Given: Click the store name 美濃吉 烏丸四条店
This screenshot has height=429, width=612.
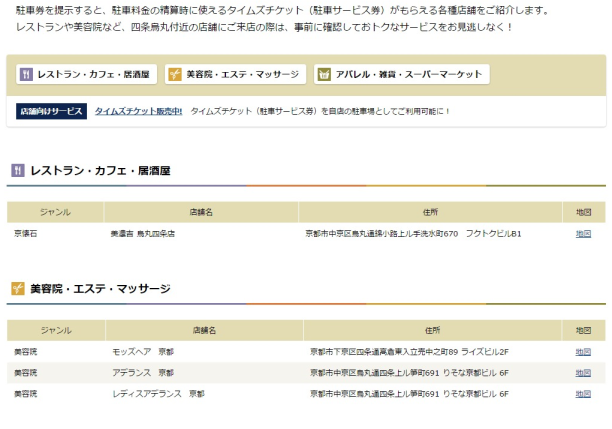Looking at the screenshot, I should 143,234.
